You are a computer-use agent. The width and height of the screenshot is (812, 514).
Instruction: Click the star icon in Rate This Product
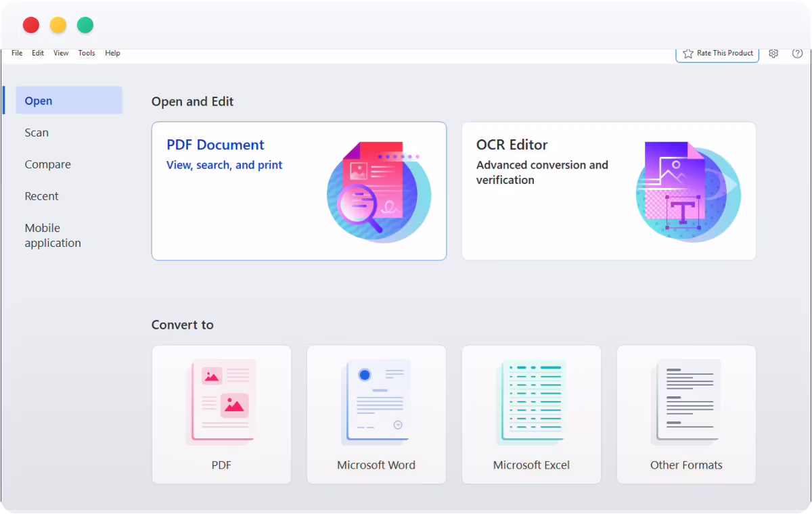(x=688, y=53)
